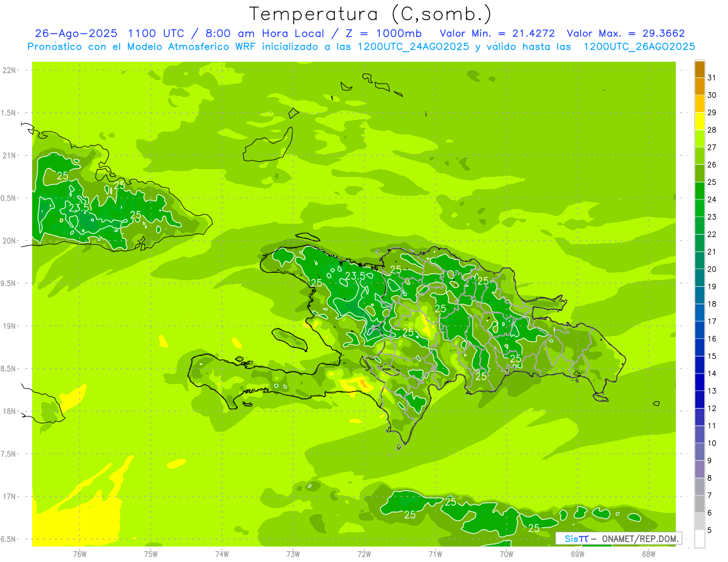
Task: Pick the gray legend band between 6 and 7
Action: (x=699, y=504)
